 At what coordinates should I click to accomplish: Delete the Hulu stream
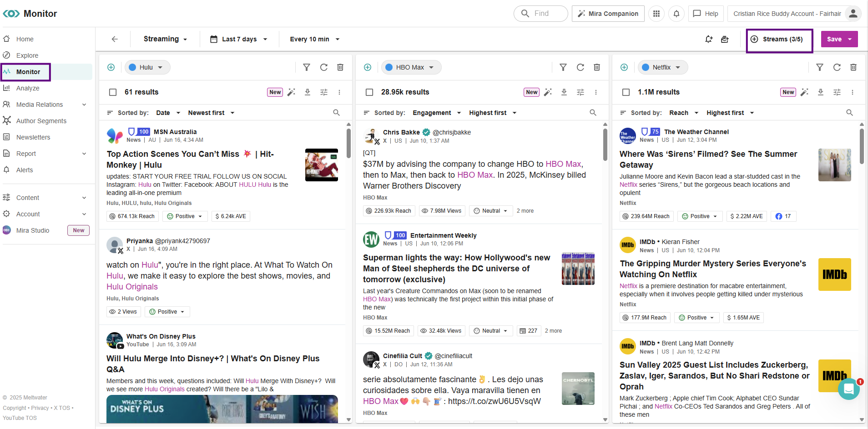point(340,67)
